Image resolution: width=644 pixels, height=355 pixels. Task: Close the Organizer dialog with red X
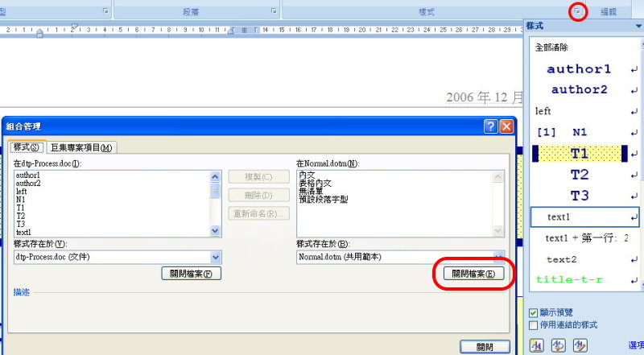[506, 126]
